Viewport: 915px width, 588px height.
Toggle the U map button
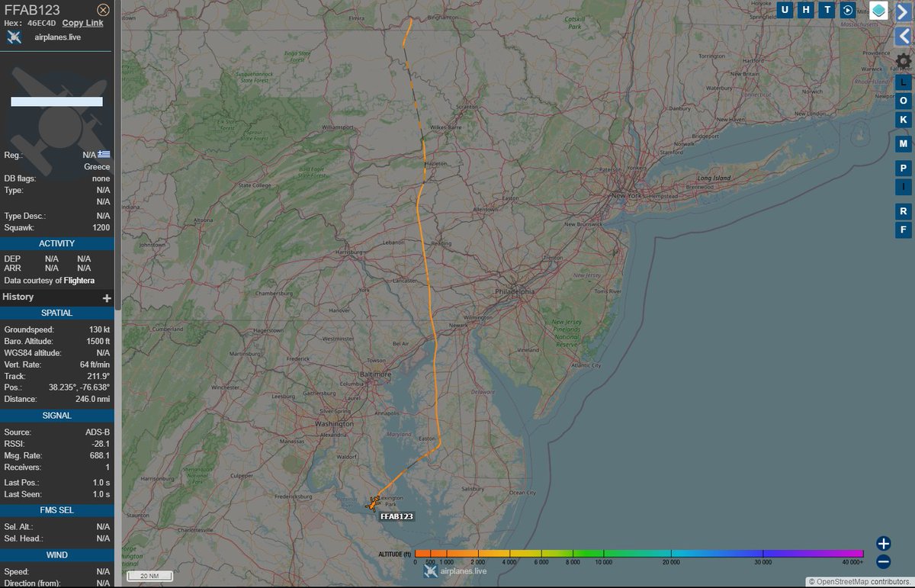click(785, 10)
